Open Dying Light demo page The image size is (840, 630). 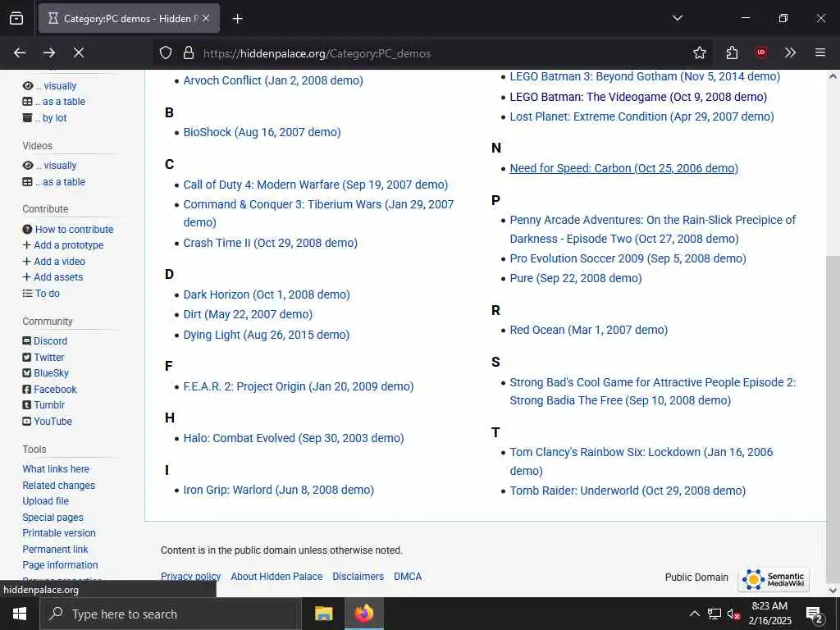click(x=267, y=335)
